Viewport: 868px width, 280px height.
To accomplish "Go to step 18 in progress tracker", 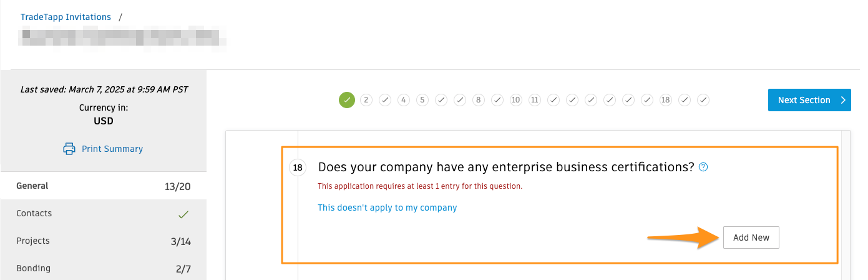I will [666, 100].
